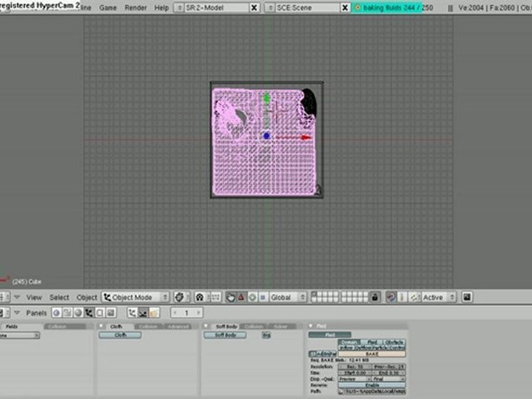Click the render this window icon

pos(467,297)
